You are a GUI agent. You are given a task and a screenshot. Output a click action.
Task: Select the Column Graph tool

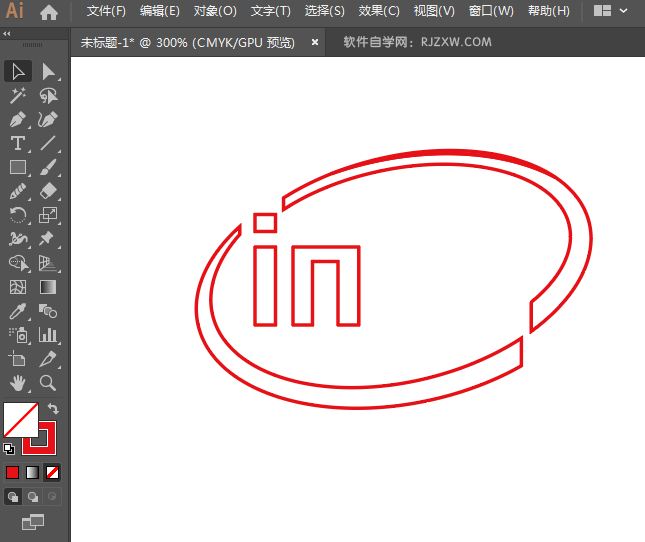pyautogui.click(x=48, y=335)
